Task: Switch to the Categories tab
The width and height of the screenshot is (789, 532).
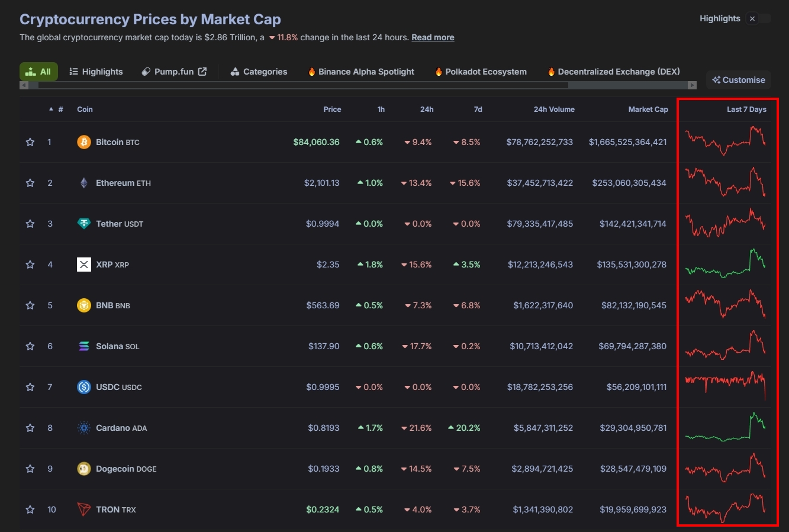Action: tap(259, 72)
